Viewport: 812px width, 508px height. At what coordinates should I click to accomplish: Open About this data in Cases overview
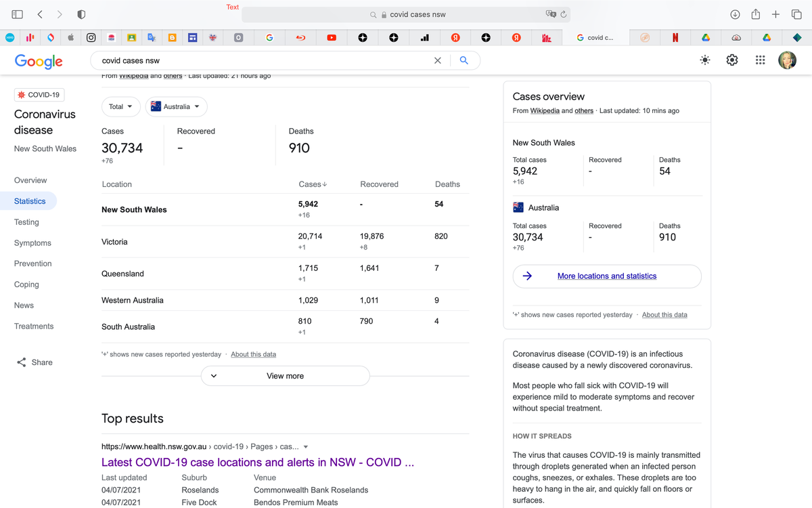pos(664,315)
